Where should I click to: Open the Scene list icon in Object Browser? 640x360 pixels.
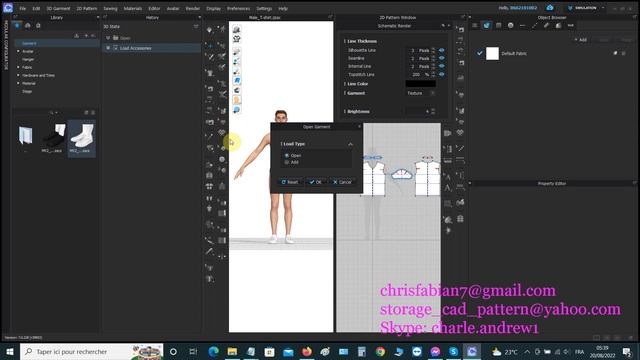tap(474, 25)
